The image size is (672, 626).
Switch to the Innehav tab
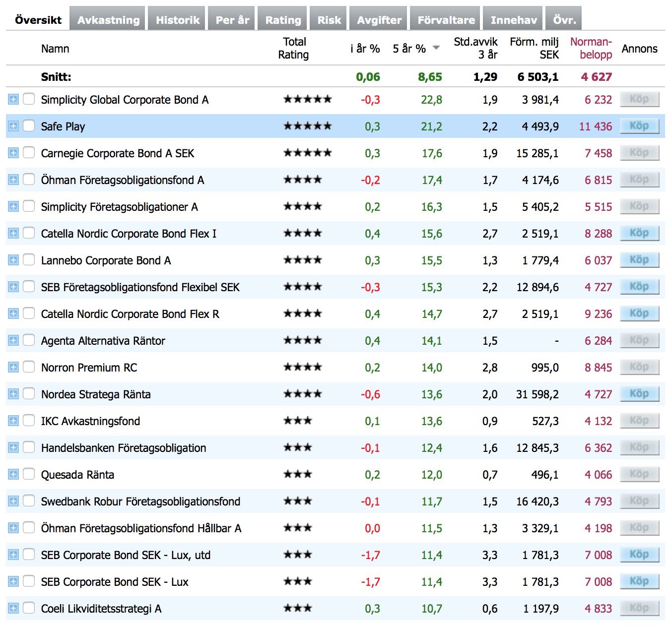pyautogui.click(x=513, y=19)
